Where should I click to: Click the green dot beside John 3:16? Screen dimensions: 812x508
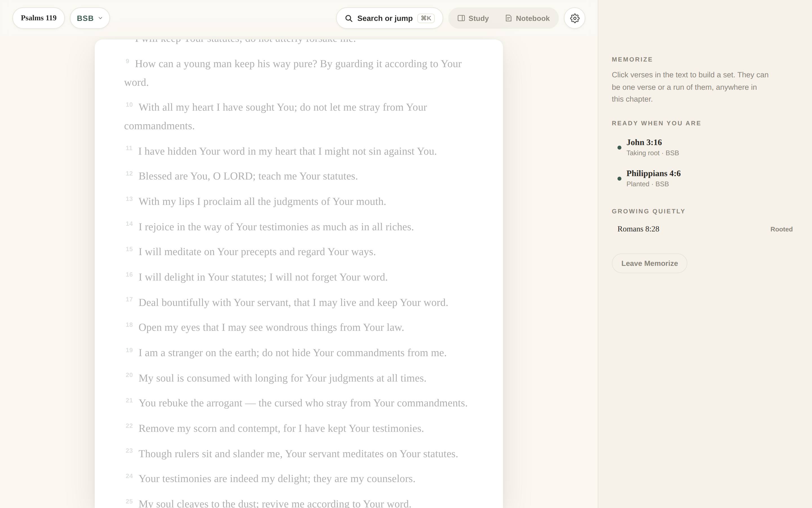(x=619, y=148)
